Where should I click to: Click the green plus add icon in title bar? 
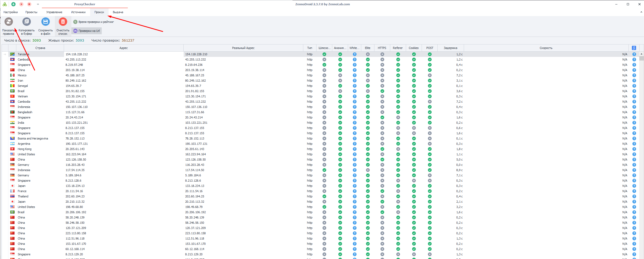13,4
